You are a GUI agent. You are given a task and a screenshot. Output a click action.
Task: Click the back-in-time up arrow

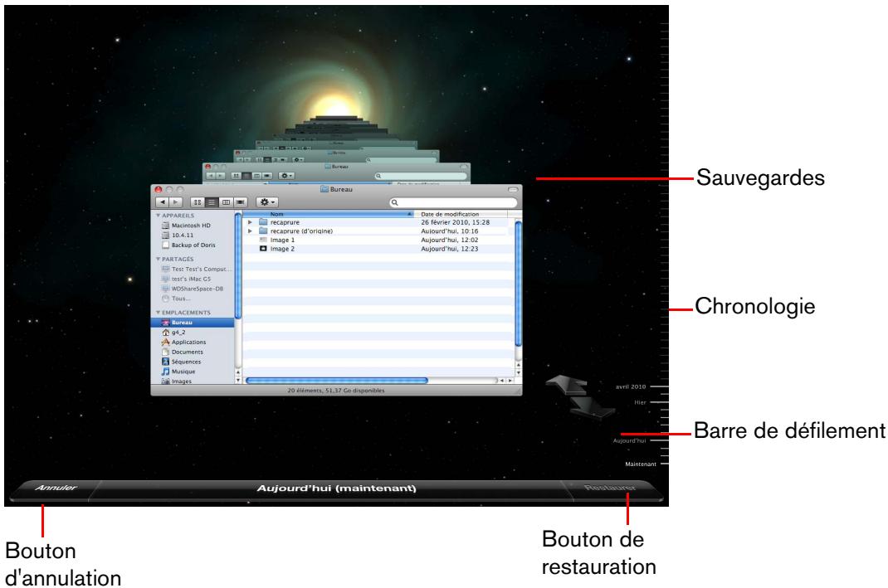(x=568, y=384)
